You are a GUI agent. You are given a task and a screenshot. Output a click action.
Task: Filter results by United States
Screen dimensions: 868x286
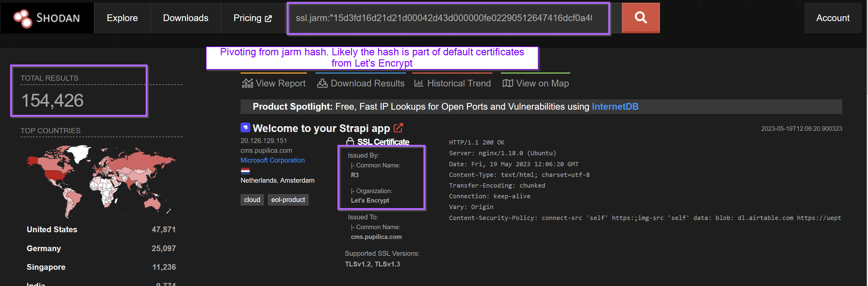52,229
